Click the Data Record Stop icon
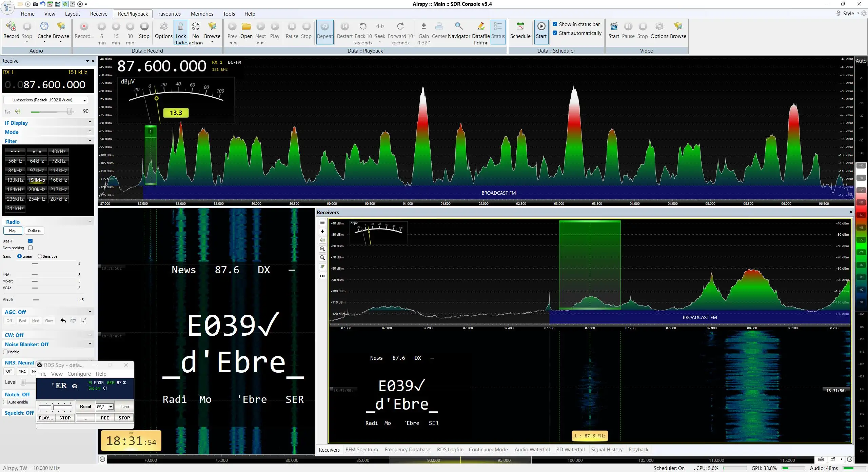Image resolution: width=868 pixels, height=472 pixels. point(144,26)
